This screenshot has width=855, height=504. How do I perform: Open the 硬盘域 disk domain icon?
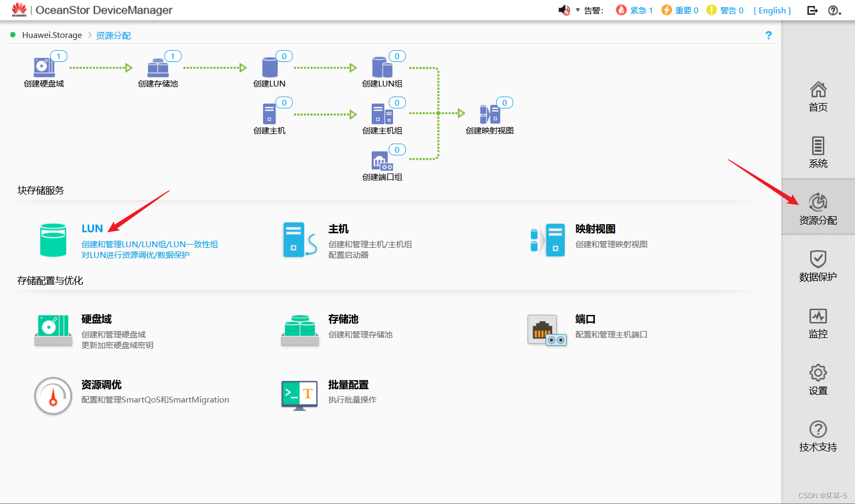click(x=53, y=330)
